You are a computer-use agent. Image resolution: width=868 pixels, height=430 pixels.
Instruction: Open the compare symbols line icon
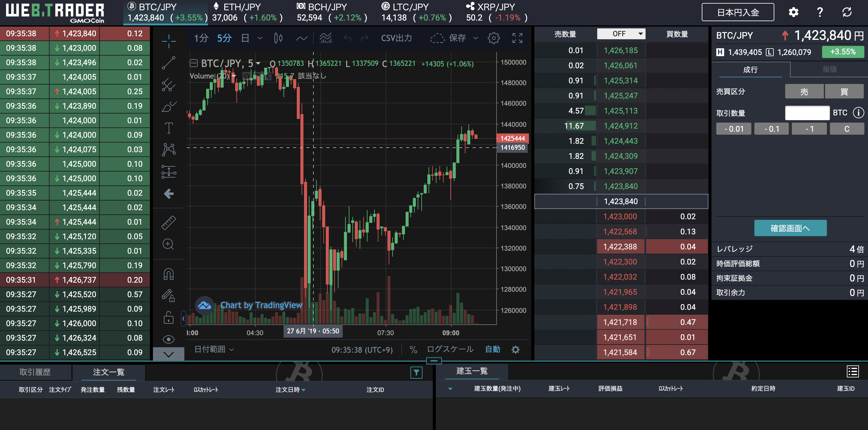pyautogui.click(x=302, y=38)
